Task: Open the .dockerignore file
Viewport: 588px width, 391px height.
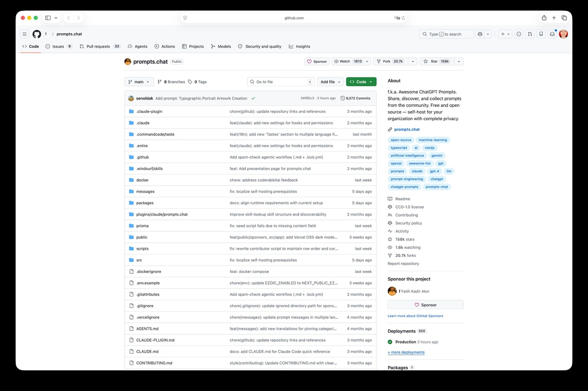Action: [148, 271]
